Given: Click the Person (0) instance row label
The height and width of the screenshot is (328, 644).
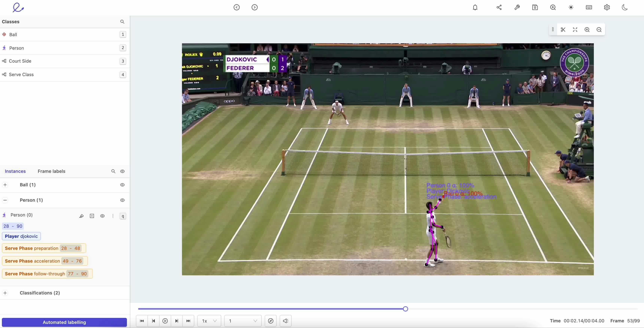Looking at the screenshot, I should [x=22, y=215].
